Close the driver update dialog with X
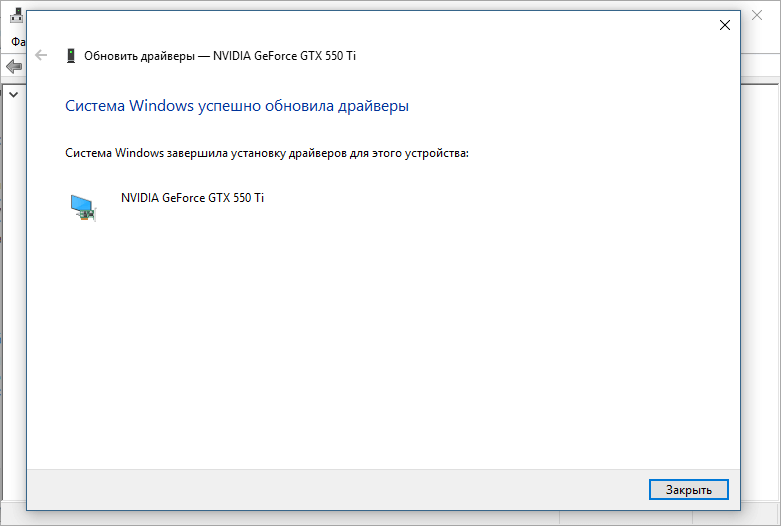 725,25
